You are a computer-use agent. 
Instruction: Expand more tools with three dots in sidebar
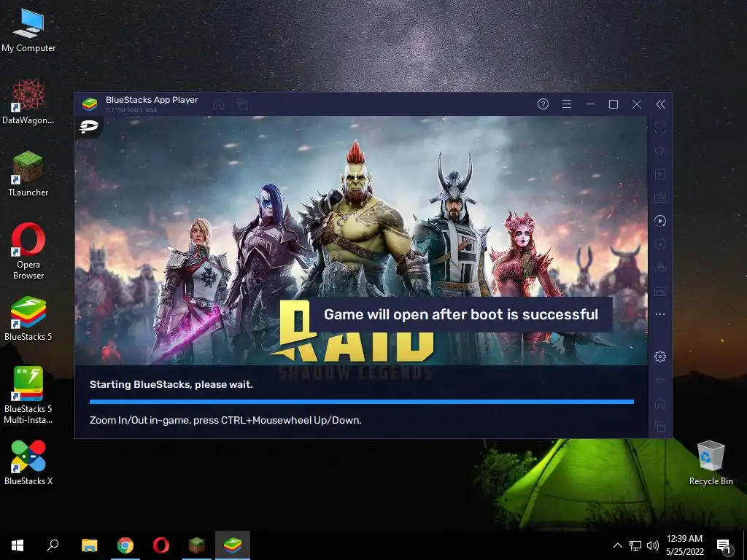pyautogui.click(x=660, y=314)
